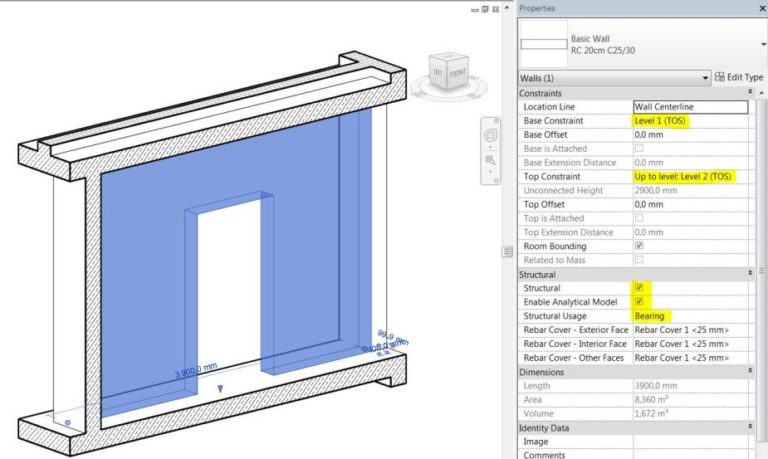Open the Walls (1) filter dropdown
The height and width of the screenshot is (459, 768).
coord(705,77)
